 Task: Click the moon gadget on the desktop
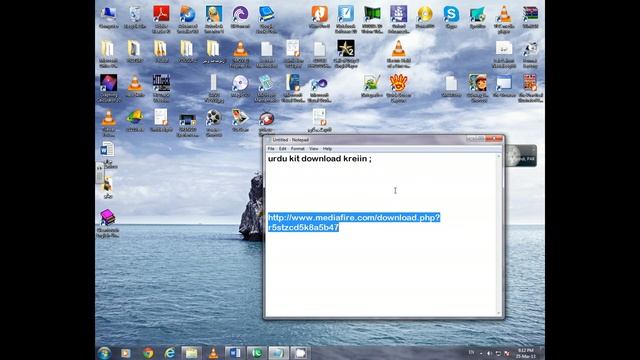click(x=521, y=156)
